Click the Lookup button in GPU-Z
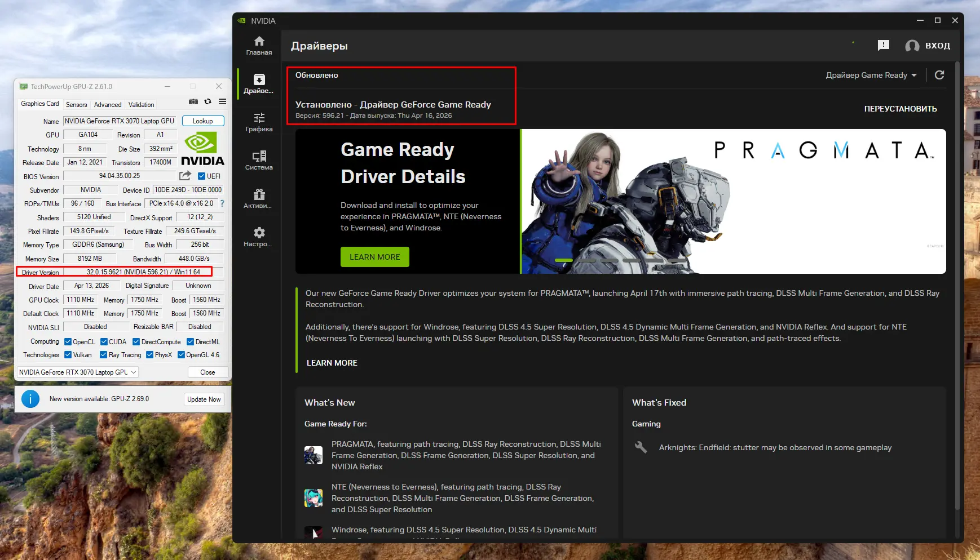The width and height of the screenshot is (980, 560). [x=203, y=121]
